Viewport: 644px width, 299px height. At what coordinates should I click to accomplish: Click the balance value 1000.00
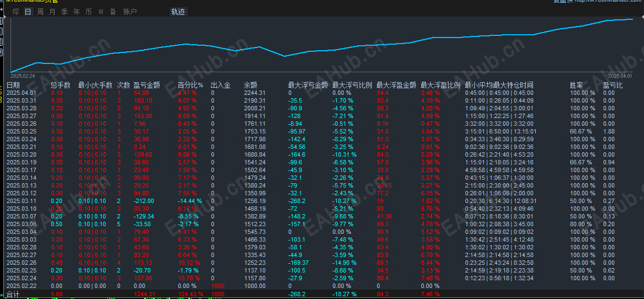(x=255, y=286)
